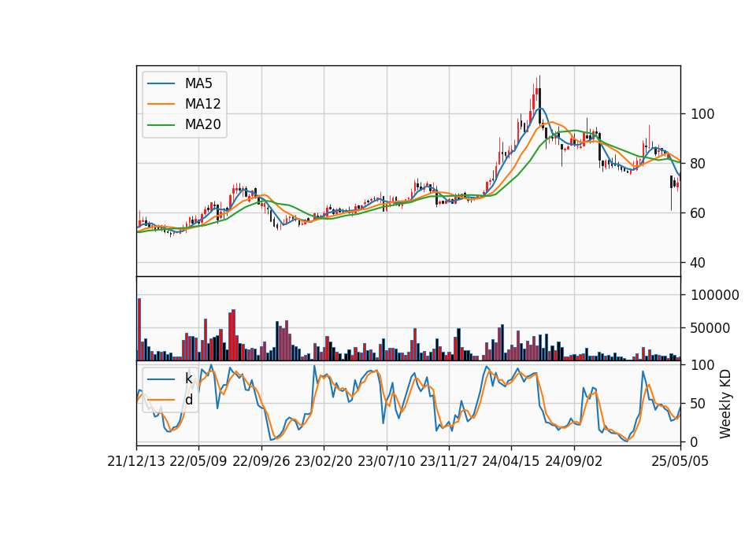Click the d legend label in KD panel
Image resolution: width=756 pixels, height=543 pixels.
point(188,400)
